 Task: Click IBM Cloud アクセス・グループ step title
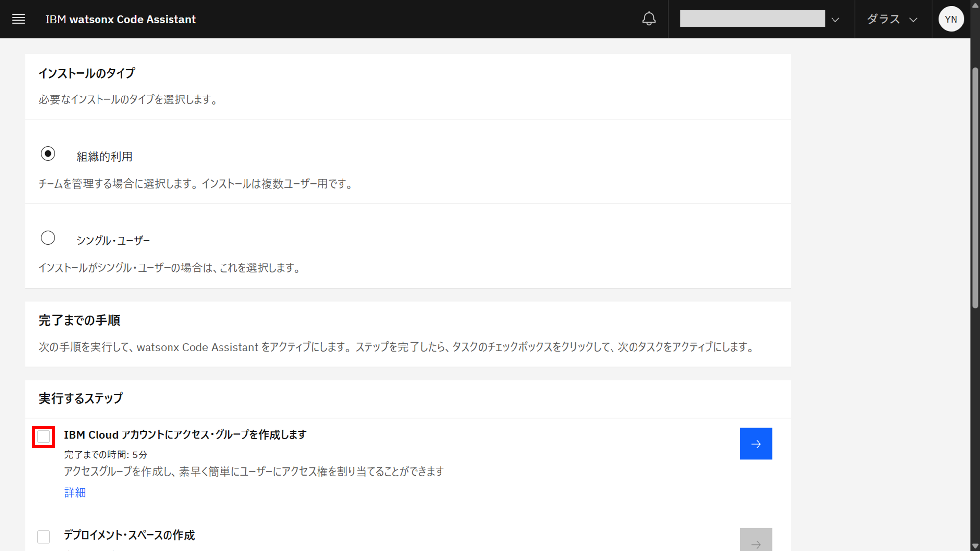[185, 435]
